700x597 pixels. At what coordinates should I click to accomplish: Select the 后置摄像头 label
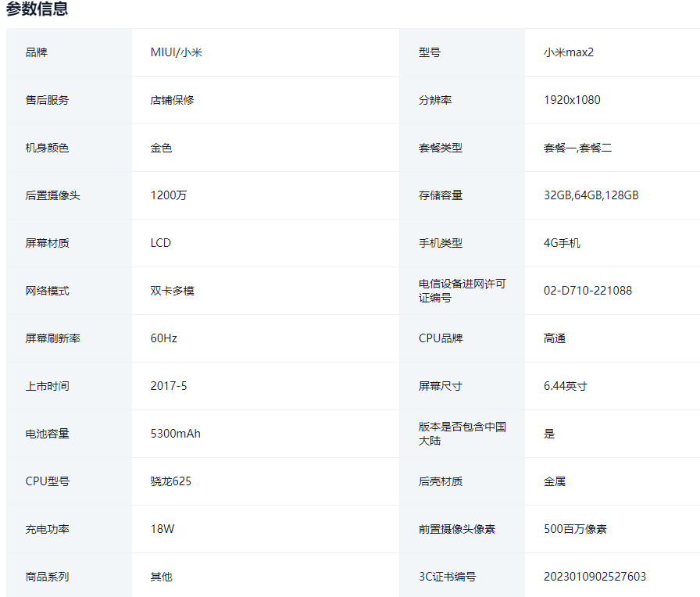52,195
